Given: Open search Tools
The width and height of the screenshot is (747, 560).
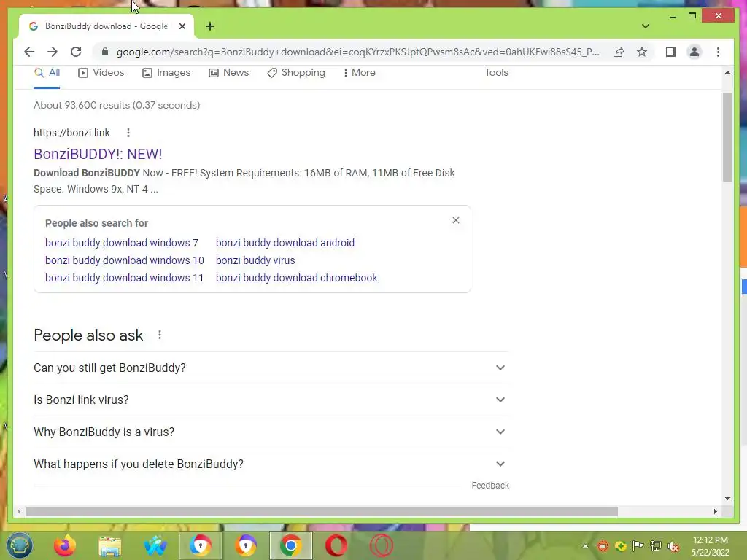Looking at the screenshot, I should coord(496,73).
